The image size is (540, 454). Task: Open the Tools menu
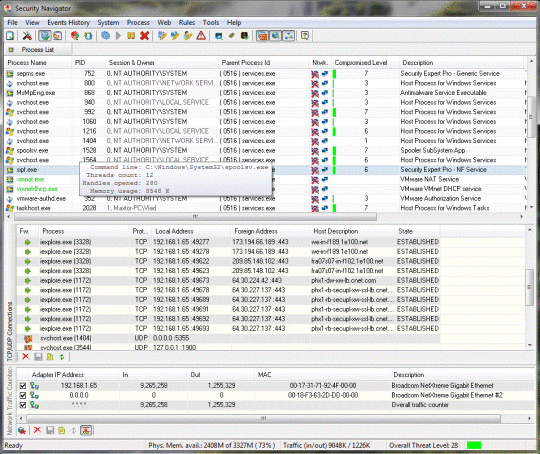point(211,22)
